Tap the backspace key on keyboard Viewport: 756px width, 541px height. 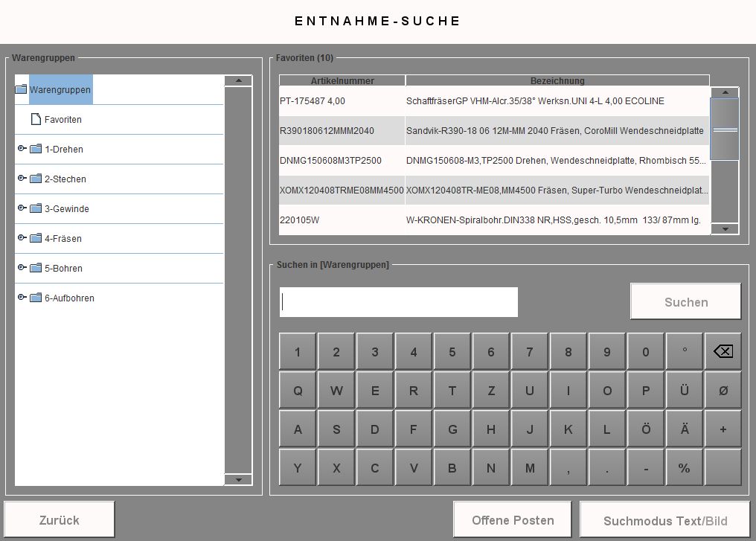pyautogui.click(x=723, y=351)
